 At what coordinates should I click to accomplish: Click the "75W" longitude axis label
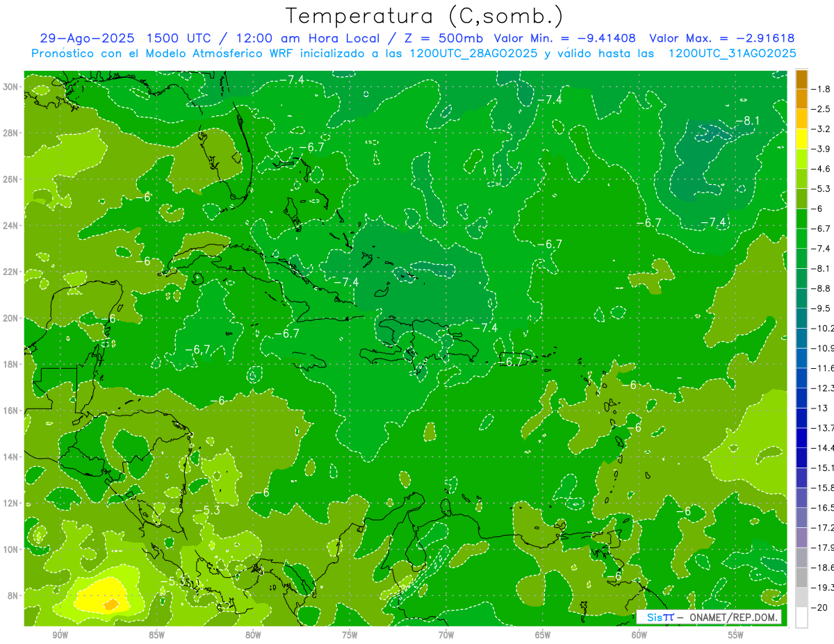pos(350,635)
